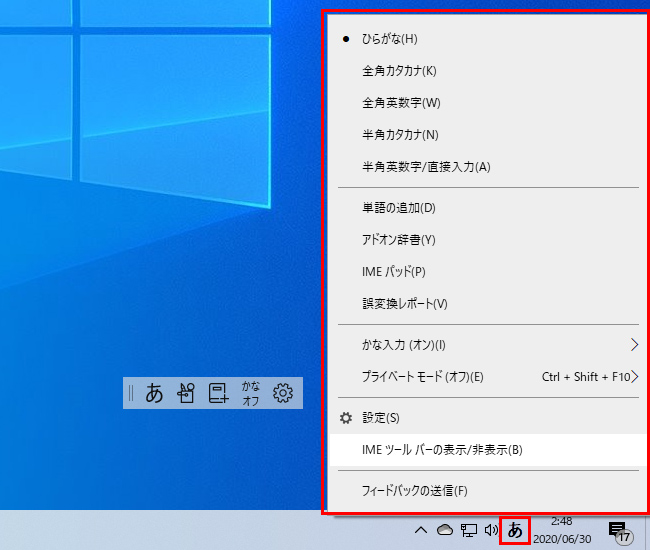Screen dimensions: 650x550
Task: Click the あ IME indicator in the taskbar
Action: point(515,530)
